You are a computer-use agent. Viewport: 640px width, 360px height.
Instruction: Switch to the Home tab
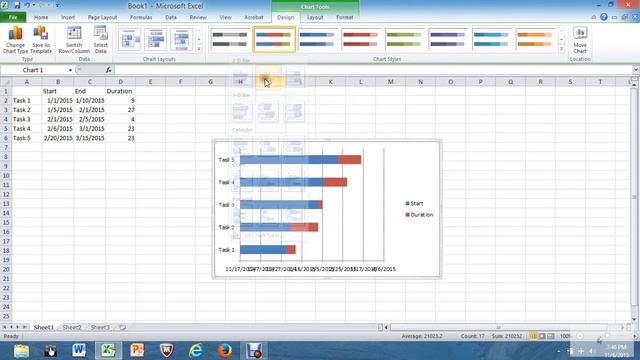41,17
